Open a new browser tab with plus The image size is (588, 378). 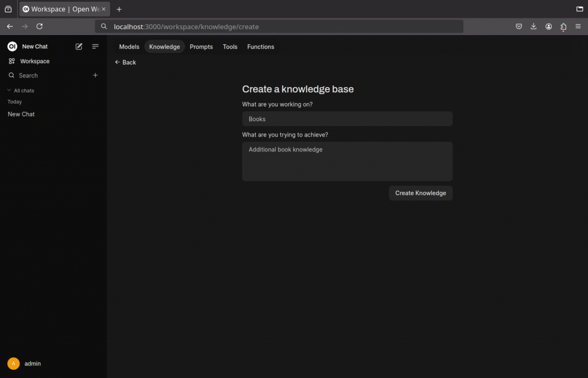[x=119, y=9]
